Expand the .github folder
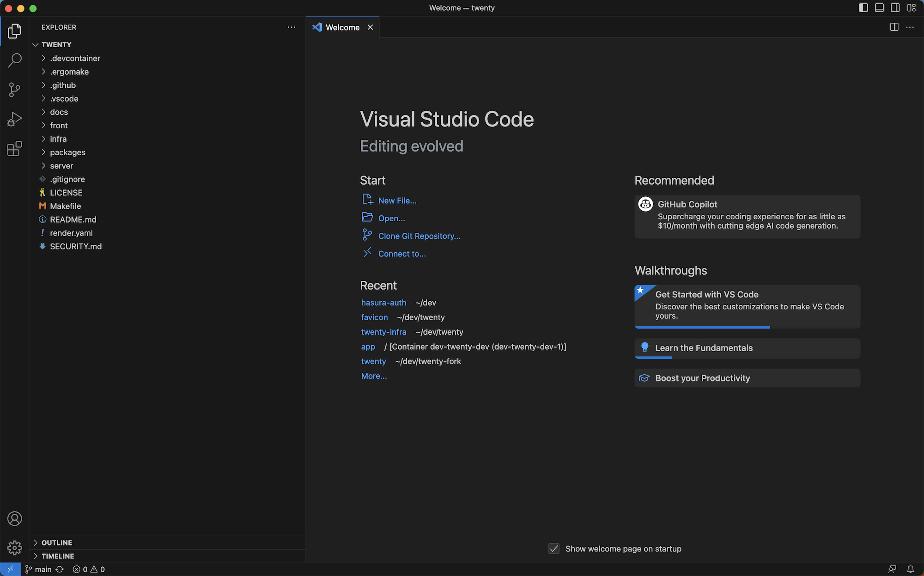 click(x=63, y=85)
